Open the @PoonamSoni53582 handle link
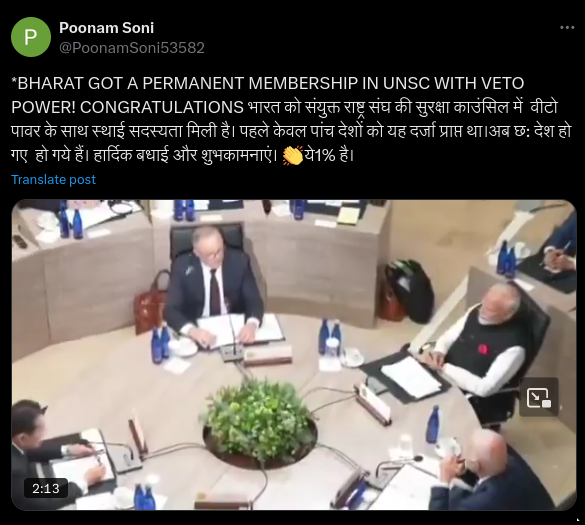 pos(132,48)
